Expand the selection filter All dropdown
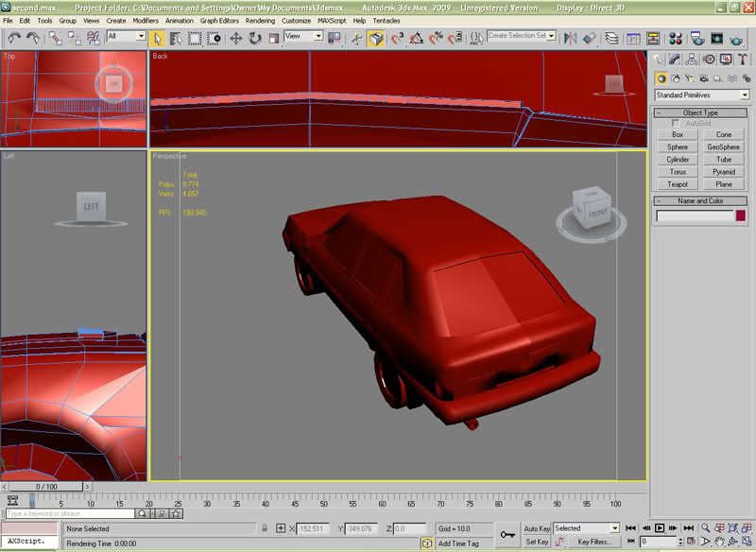This screenshot has height=552, width=756. [x=126, y=36]
